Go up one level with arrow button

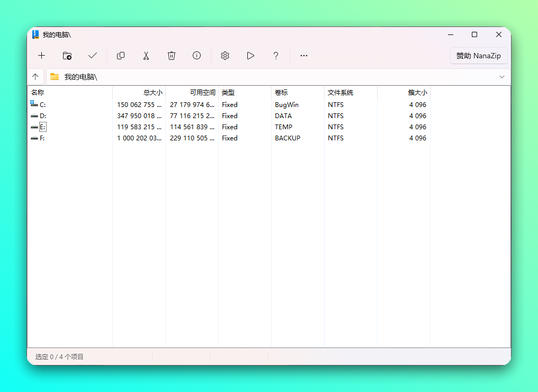pos(35,77)
